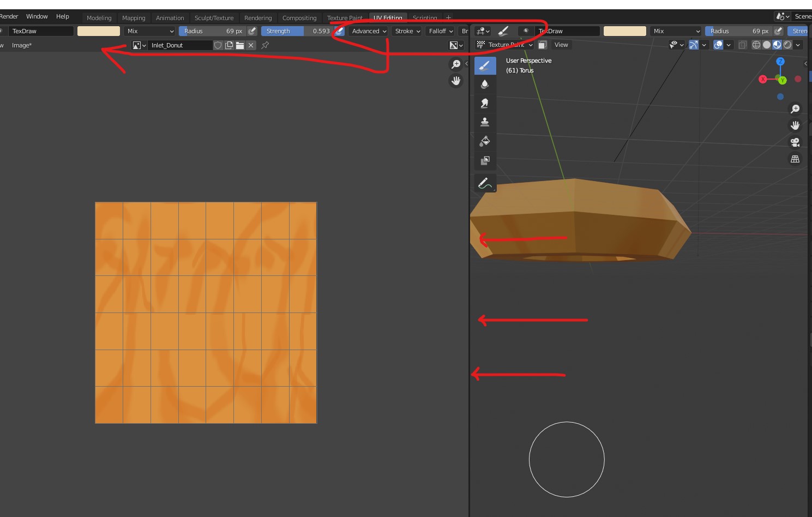Select the Draw brush tool in viewport toolbar
This screenshot has height=517, width=812.
point(485,66)
